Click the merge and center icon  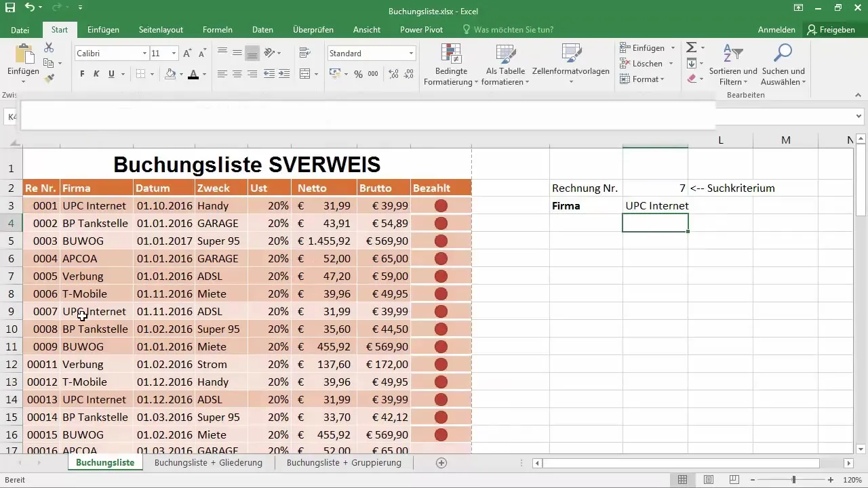(x=304, y=74)
